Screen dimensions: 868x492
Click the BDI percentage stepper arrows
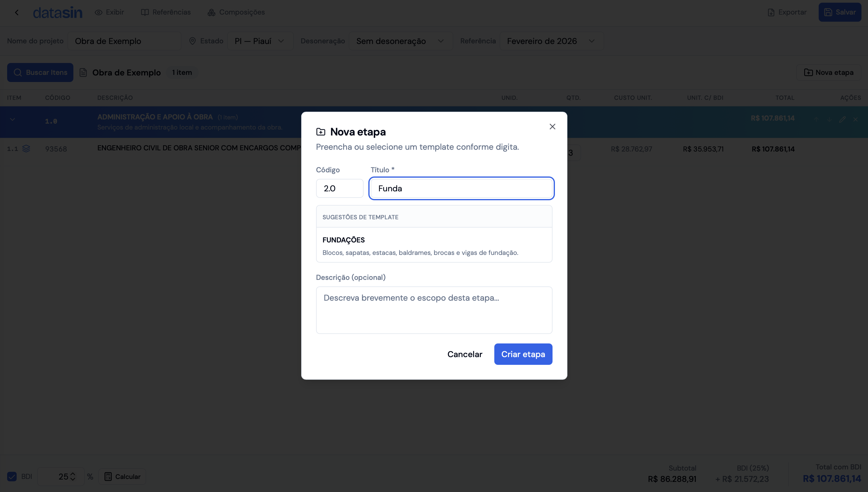click(x=73, y=477)
